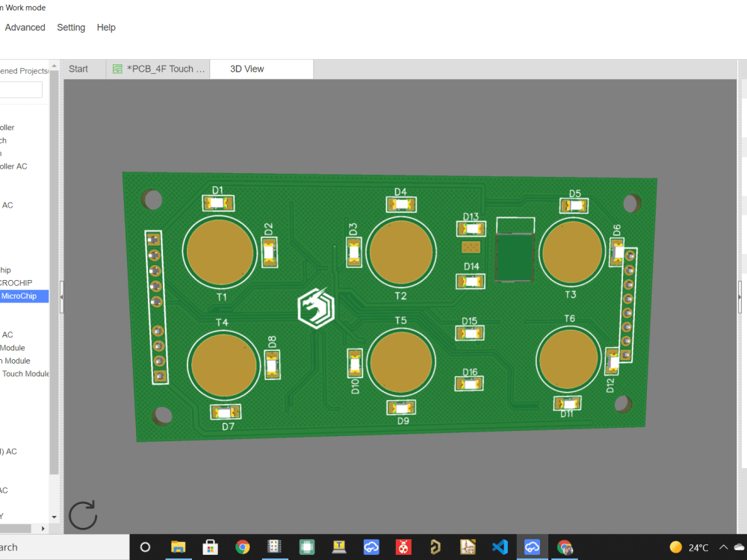Click the red ladybug icon in the taskbar
Screen dimensions: 747x560
[403, 547]
